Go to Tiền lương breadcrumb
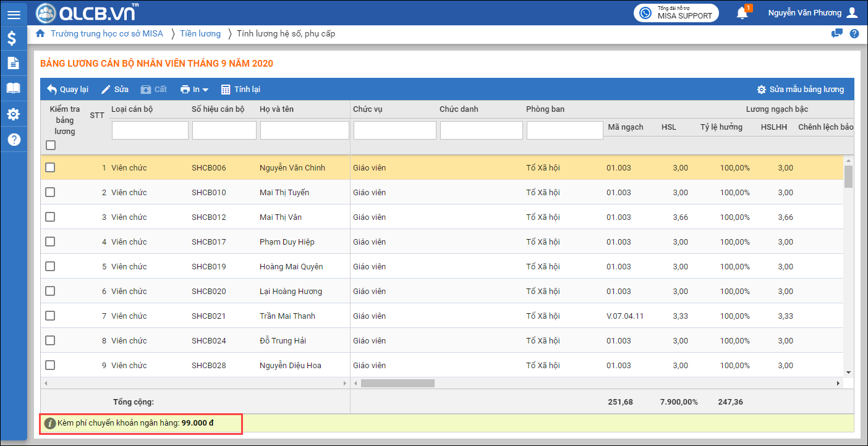Image resolution: width=868 pixels, height=446 pixels. tap(200, 33)
